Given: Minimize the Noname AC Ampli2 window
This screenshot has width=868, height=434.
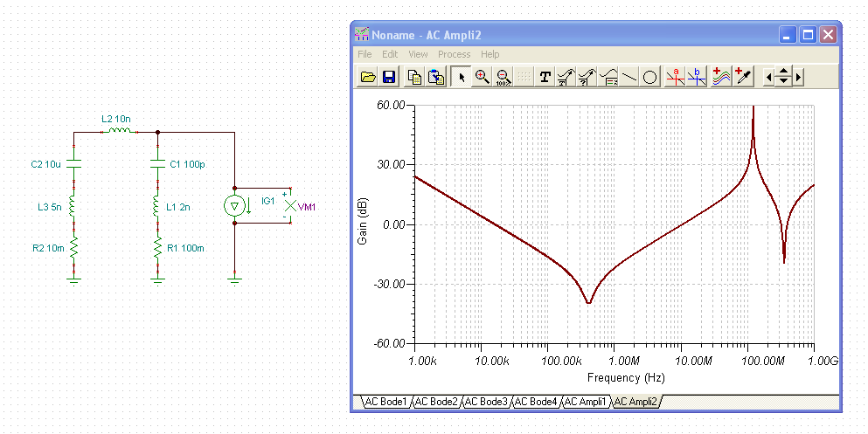Looking at the screenshot, I should (788, 35).
